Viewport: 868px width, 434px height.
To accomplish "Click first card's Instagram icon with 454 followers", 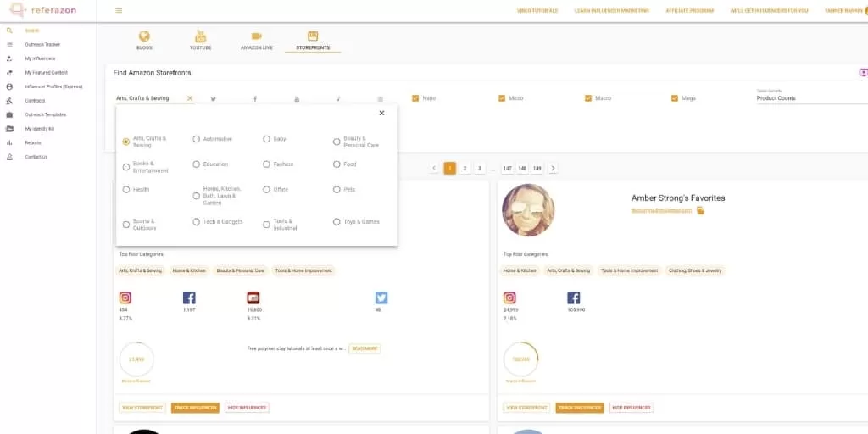I will point(125,298).
